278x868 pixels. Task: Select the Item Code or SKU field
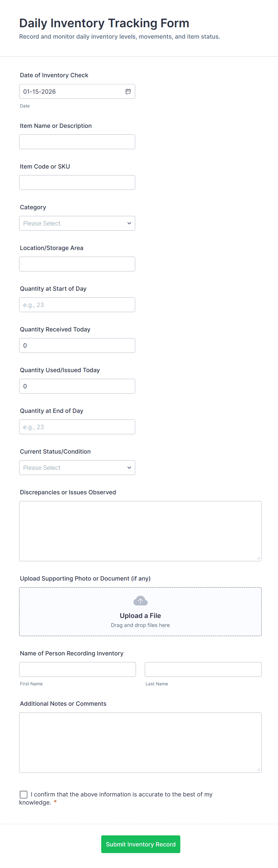(77, 182)
